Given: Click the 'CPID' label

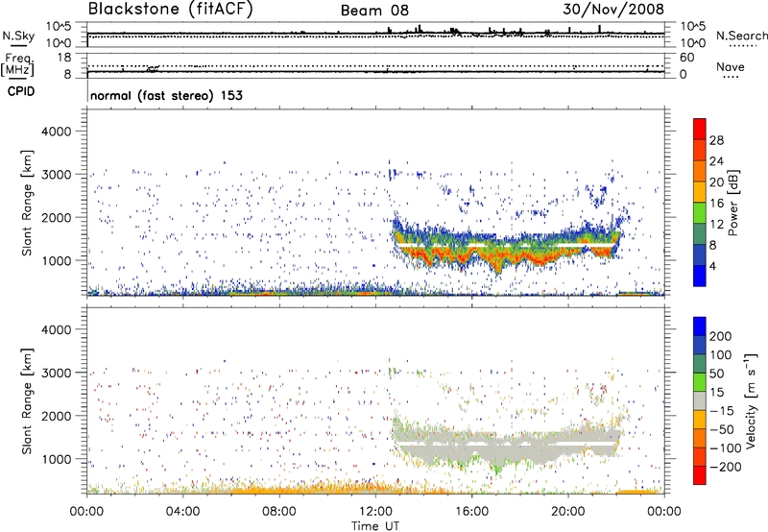Looking at the screenshot, I should point(21,91).
